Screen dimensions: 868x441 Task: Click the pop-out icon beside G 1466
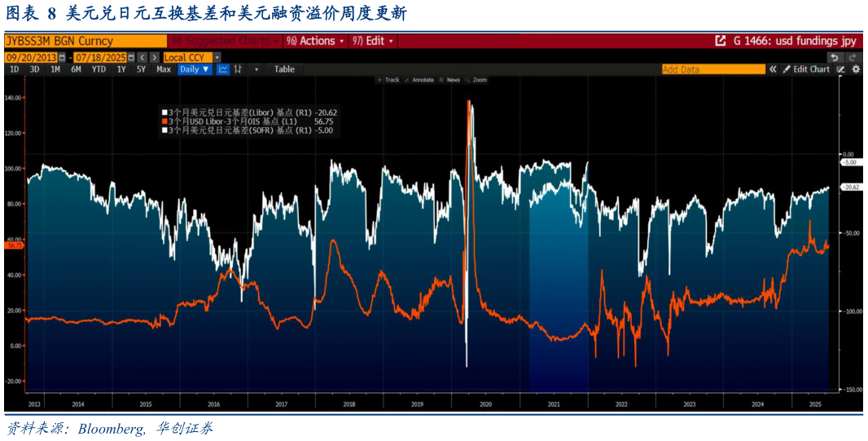click(720, 41)
